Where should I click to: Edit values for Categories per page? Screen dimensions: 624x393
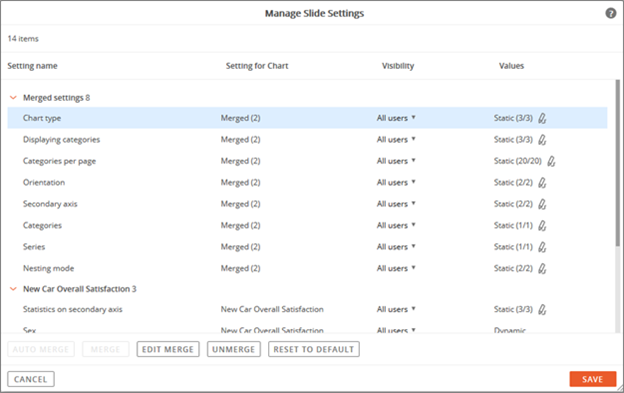(551, 161)
